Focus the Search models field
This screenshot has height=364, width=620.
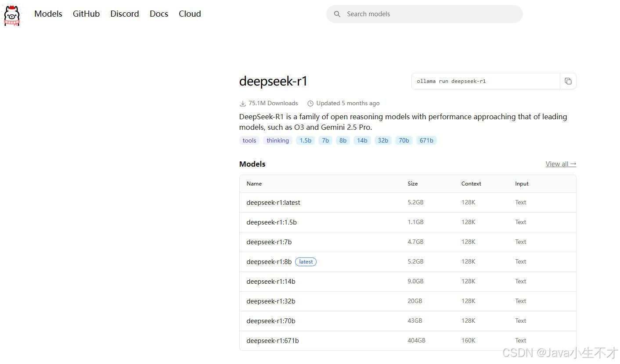click(424, 14)
